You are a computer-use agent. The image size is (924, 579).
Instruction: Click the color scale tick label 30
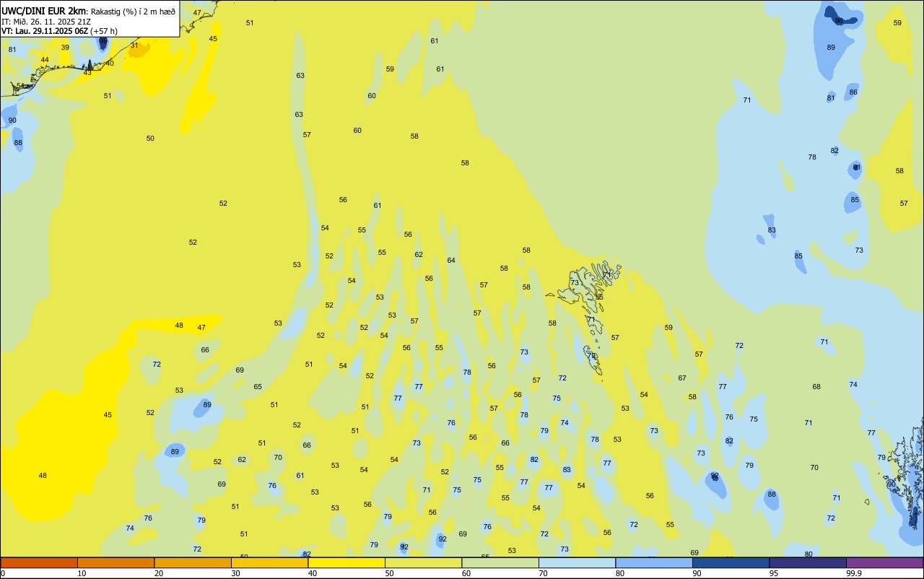235,573
